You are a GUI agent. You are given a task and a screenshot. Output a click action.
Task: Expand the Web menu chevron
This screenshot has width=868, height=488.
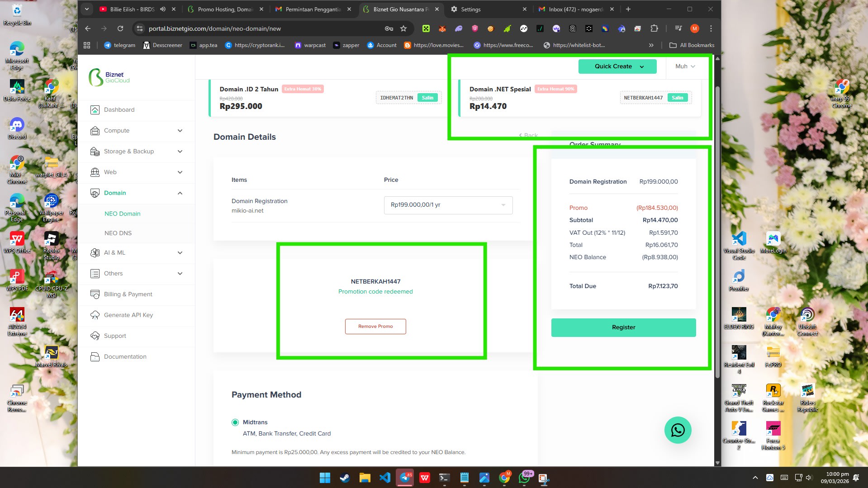[x=180, y=172]
